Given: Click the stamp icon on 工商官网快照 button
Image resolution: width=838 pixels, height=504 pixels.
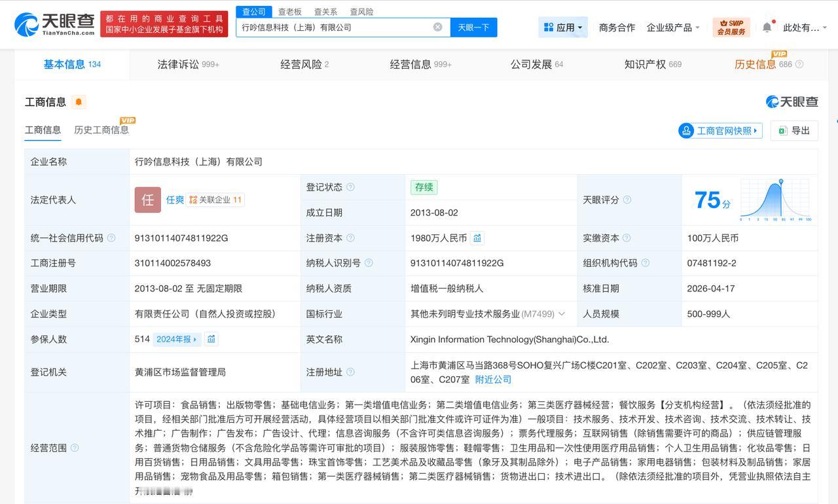Looking at the screenshot, I should click(686, 130).
